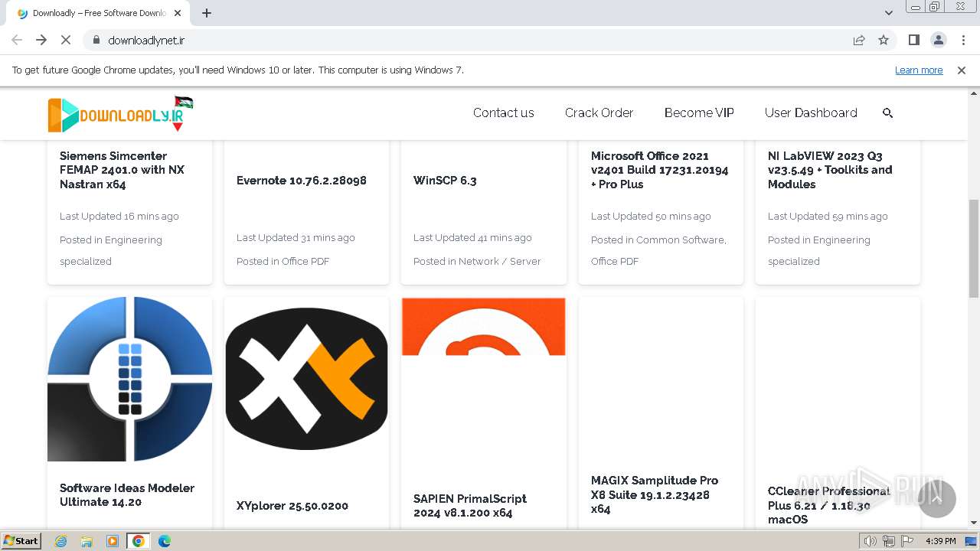Click the network tray icon
This screenshot has height=551, width=980.
tap(888, 541)
